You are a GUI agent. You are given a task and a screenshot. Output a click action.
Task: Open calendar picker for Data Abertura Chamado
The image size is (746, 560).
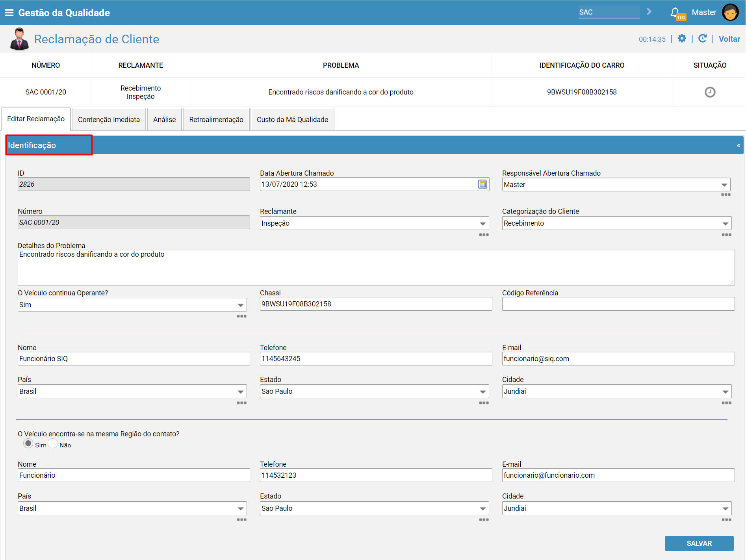[x=482, y=184]
